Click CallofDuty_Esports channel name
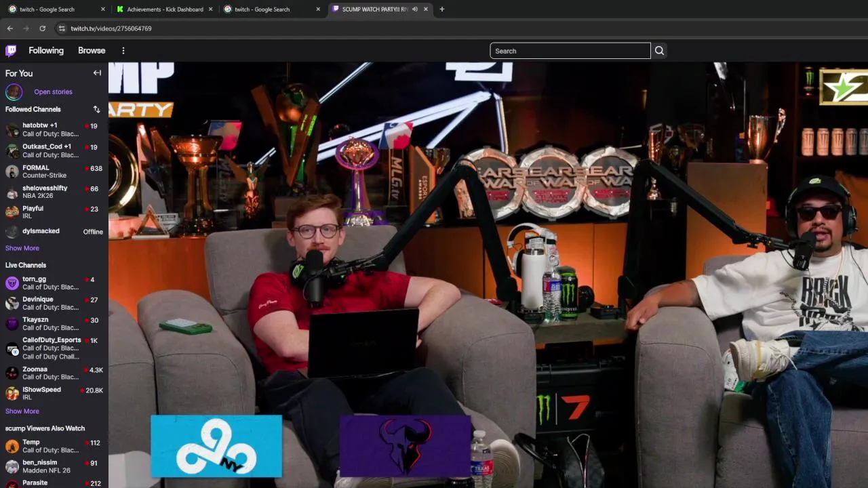Image resolution: width=868 pixels, height=488 pixels. (x=52, y=340)
